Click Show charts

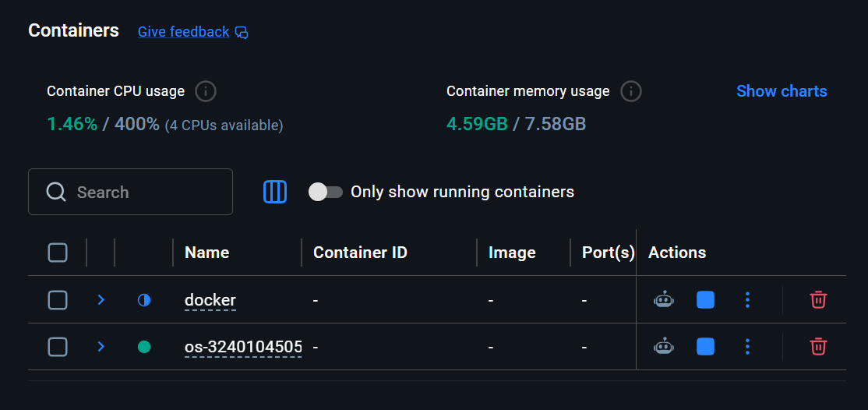(782, 91)
